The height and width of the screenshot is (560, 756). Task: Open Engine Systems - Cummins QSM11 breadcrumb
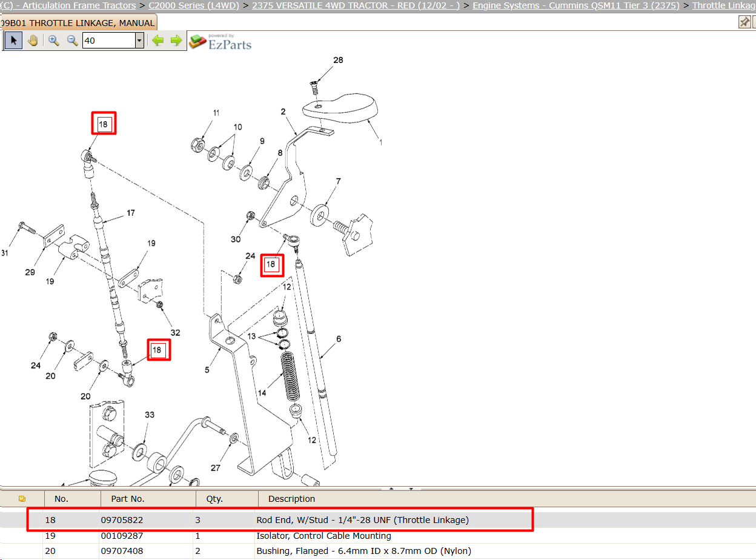coord(576,5)
